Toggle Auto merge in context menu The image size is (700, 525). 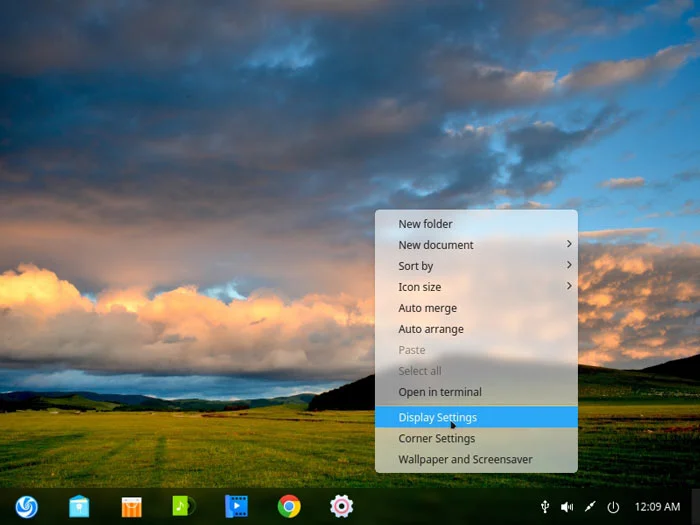tap(428, 308)
